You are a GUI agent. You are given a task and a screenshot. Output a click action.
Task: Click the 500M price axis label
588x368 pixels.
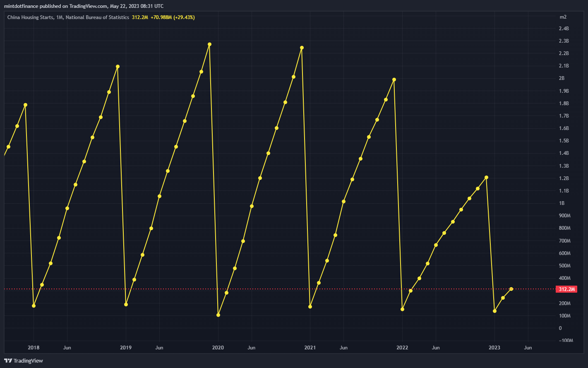click(564, 266)
